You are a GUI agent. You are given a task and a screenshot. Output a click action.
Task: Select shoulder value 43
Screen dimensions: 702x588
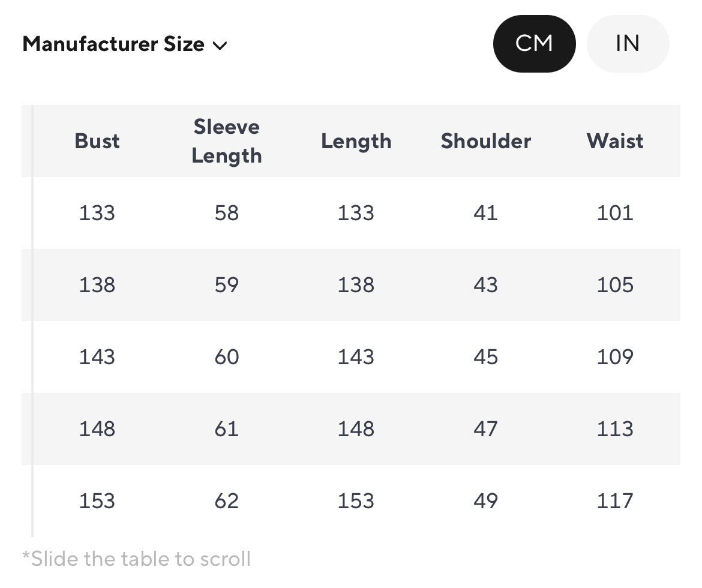(485, 285)
